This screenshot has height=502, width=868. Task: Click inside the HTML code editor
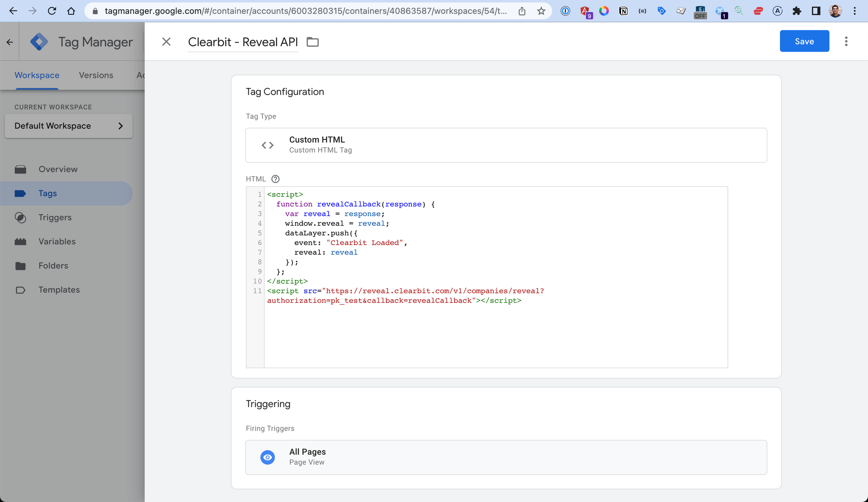[496, 277]
